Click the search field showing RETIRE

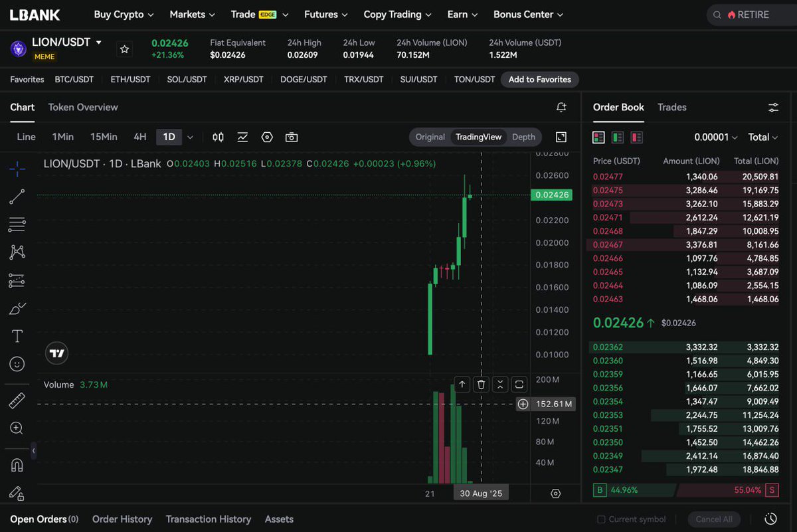[x=751, y=15]
